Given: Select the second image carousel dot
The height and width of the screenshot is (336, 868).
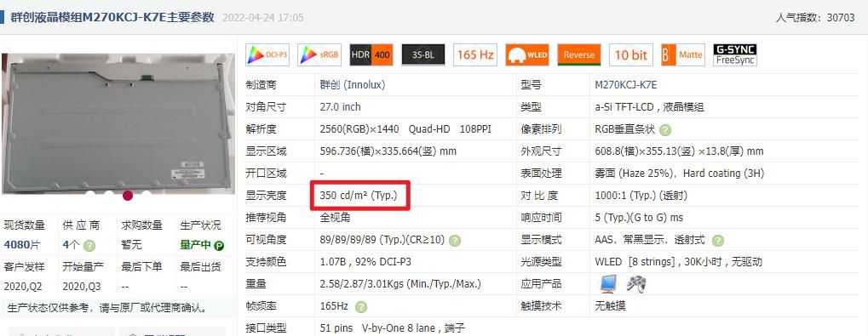Looking at the screenshot, I should pos(109,195).
